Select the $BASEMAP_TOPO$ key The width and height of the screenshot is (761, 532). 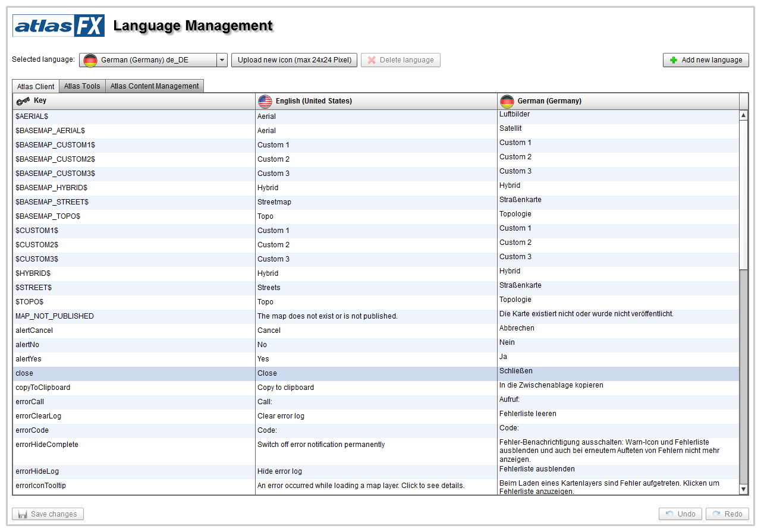click(x=48, y=216)
